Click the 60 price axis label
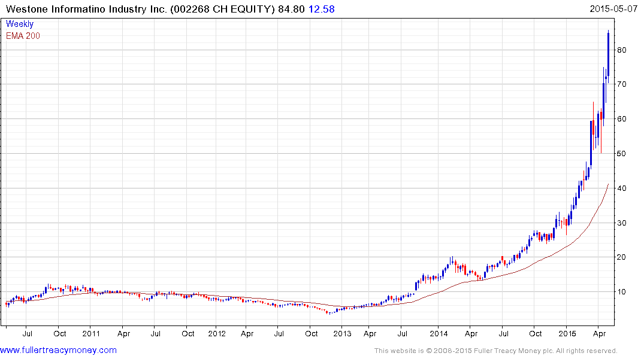Viewport: 644px width, 359px height. click(621, 119)
